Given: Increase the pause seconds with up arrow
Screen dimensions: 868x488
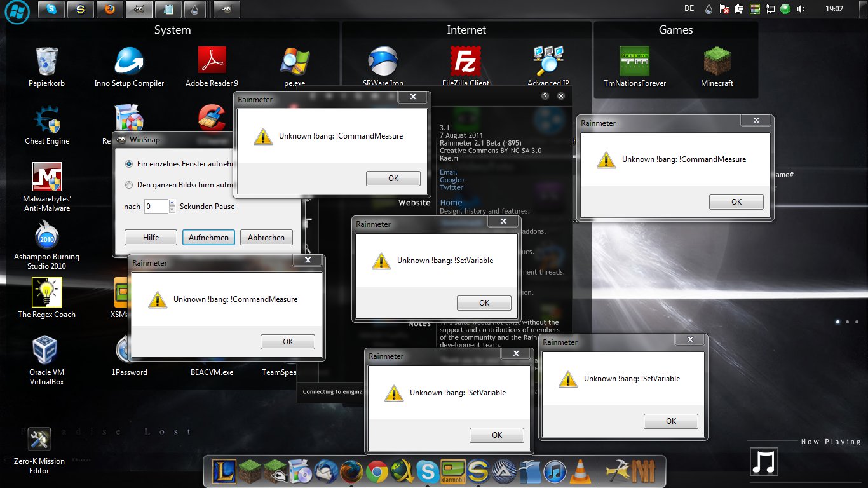Looking at the screenshot, I should 172,203.
